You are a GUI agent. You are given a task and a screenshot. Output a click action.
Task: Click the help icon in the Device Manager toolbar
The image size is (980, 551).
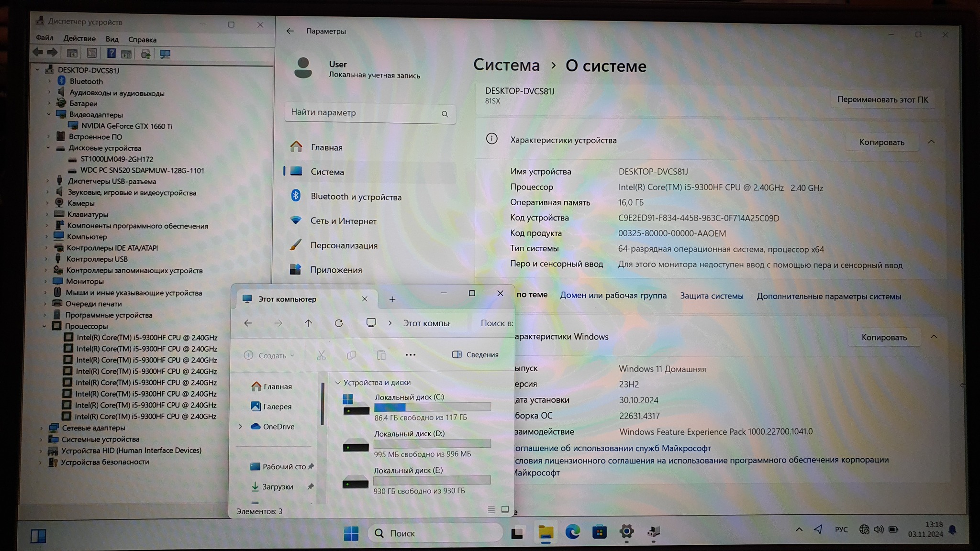(111, 54)
